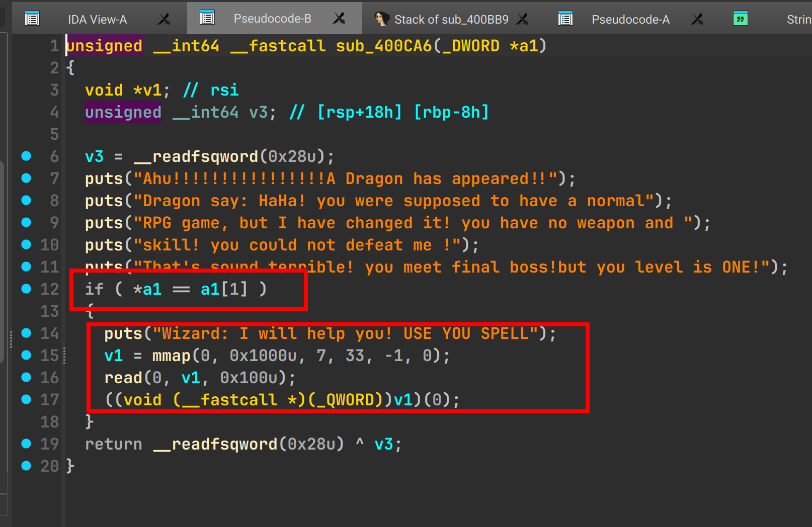Click the IDA View-A tab icon
The width and height of the screenshot is (812, 527).
tap(32, 19)
